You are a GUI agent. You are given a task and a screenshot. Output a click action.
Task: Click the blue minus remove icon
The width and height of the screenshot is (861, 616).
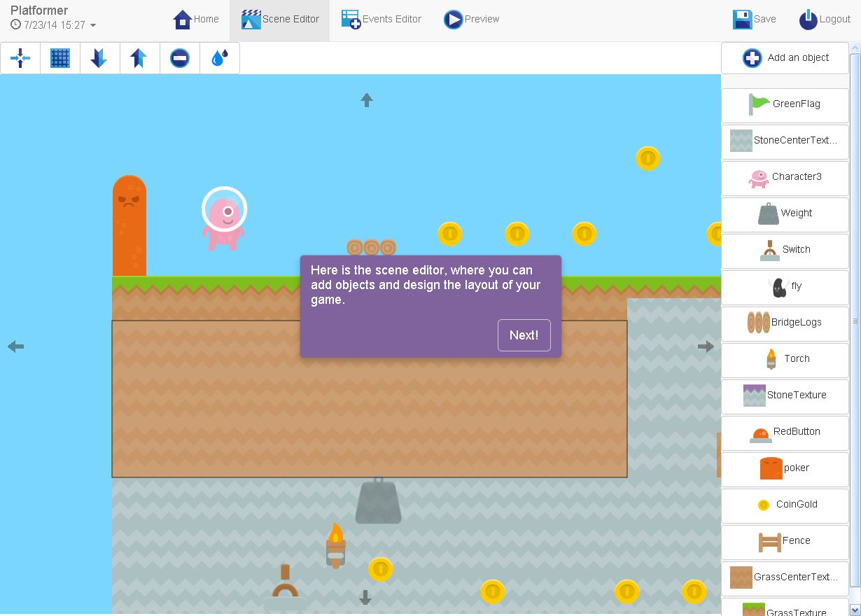(x=180, y=58)
